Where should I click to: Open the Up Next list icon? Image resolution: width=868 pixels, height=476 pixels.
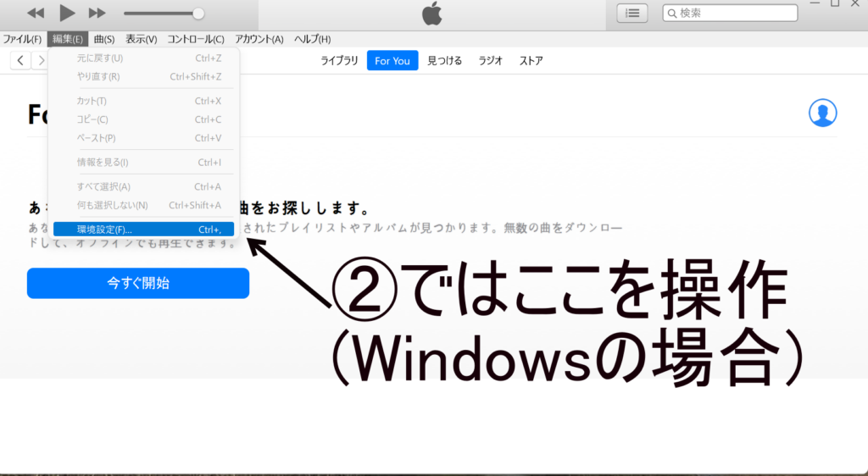[632, 14]
